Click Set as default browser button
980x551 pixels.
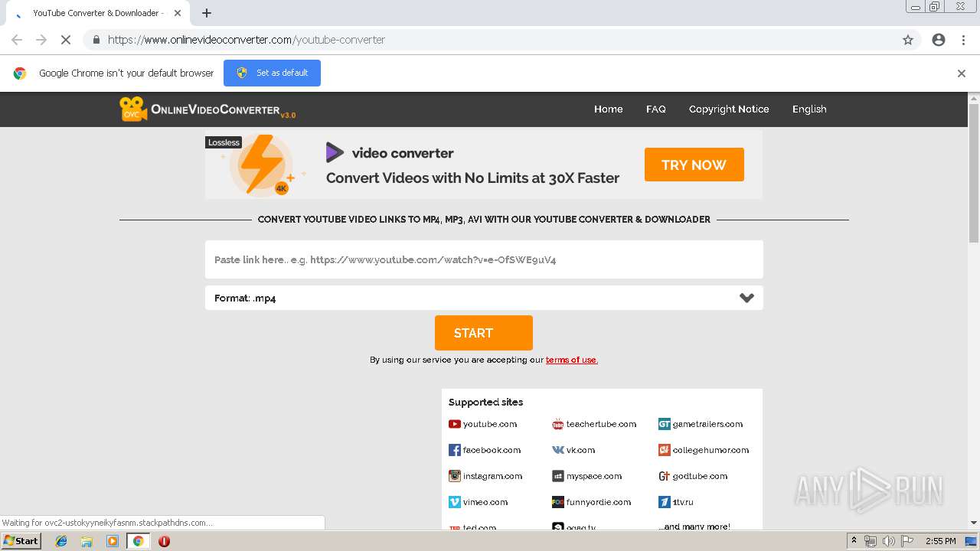coord(272,73)
